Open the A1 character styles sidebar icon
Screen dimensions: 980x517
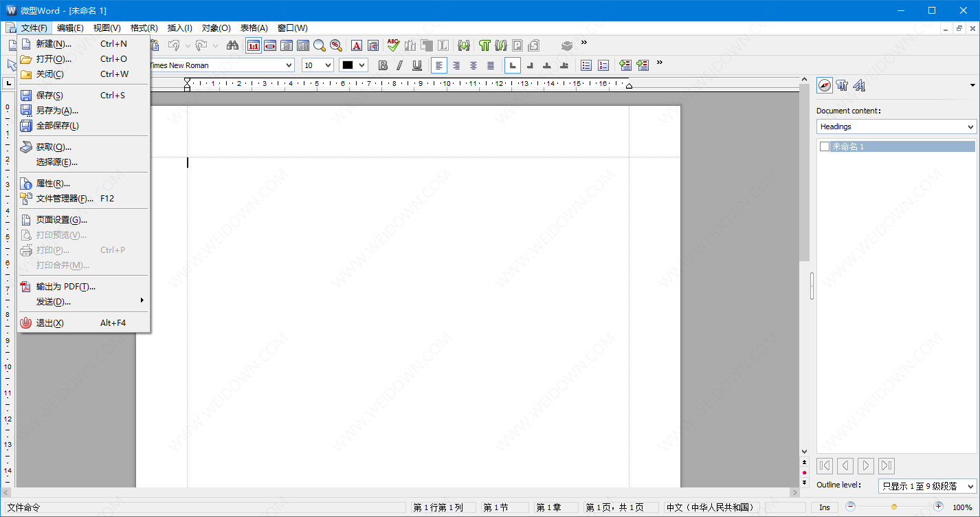[859, 85]
